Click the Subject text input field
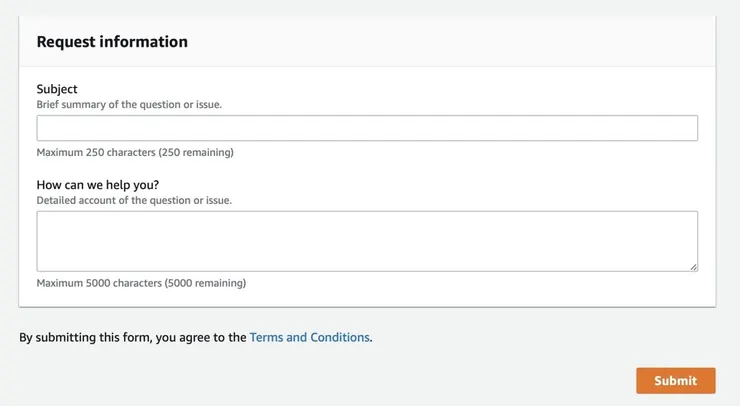 367,128
